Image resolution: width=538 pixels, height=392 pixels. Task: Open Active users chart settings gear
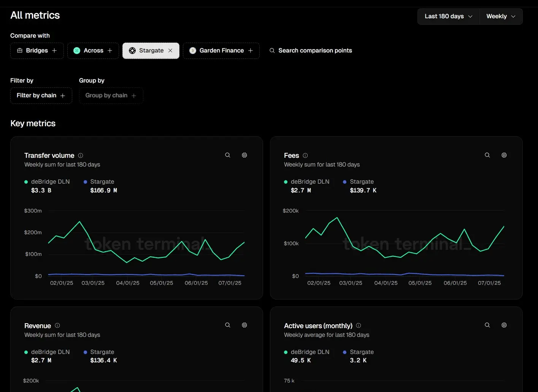pos(504,325)
